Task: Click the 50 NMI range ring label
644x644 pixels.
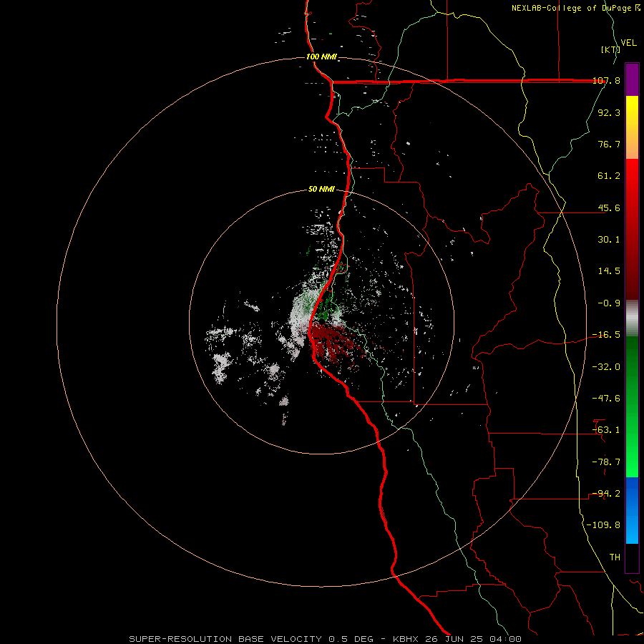Action: tap(321, 190)
